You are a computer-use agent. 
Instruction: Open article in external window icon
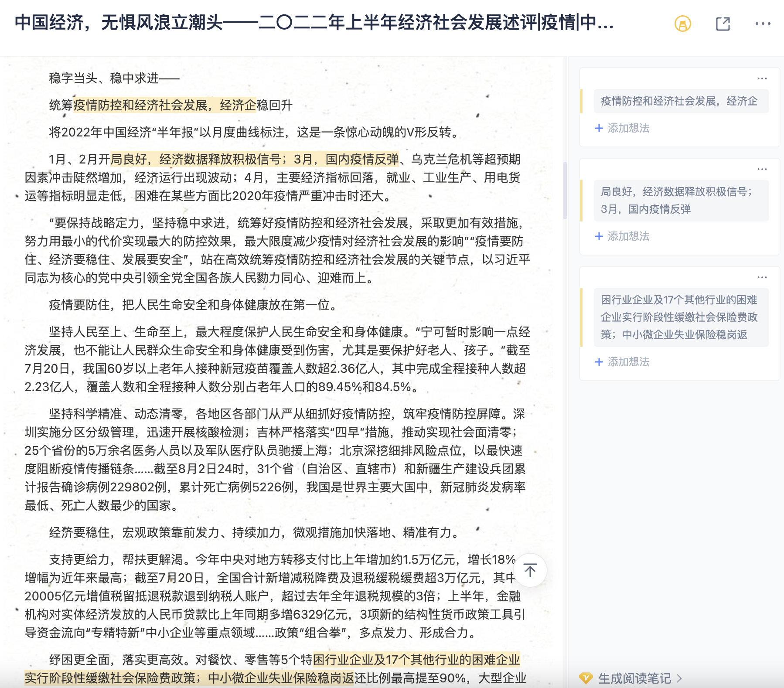point(723,24)
